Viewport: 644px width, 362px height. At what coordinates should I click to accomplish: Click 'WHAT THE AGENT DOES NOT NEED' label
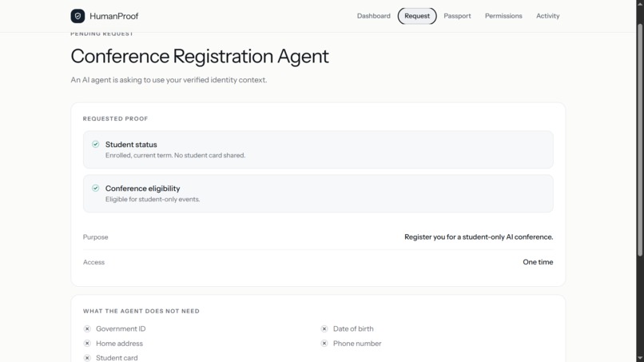tap(141, 311)
